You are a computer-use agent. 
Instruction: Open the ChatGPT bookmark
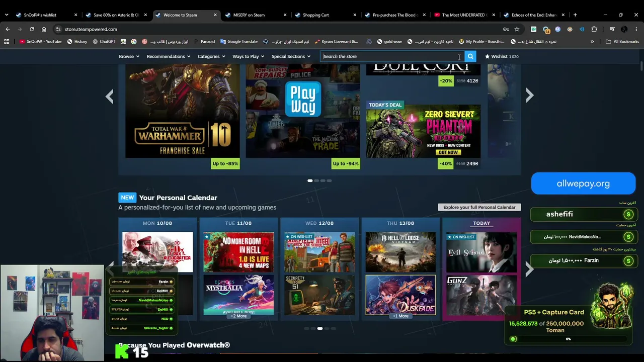click(104, 42)
